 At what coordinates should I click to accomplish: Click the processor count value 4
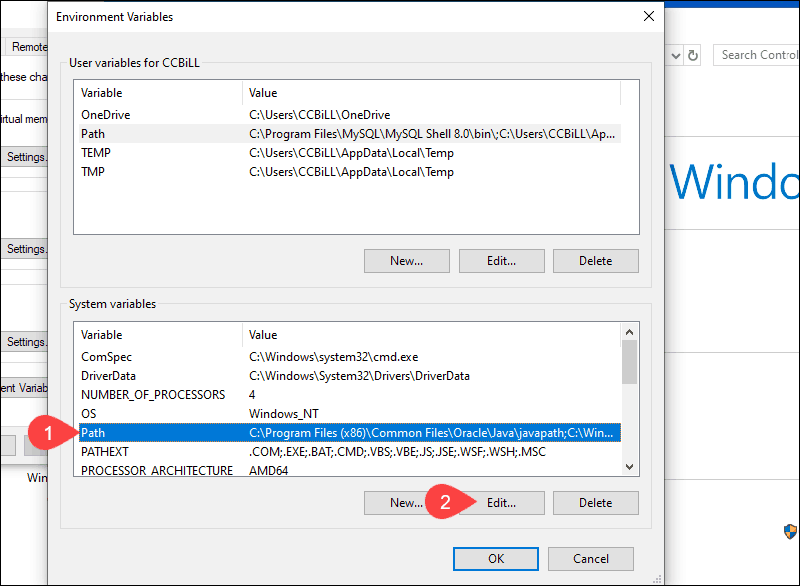pos(252,395)
